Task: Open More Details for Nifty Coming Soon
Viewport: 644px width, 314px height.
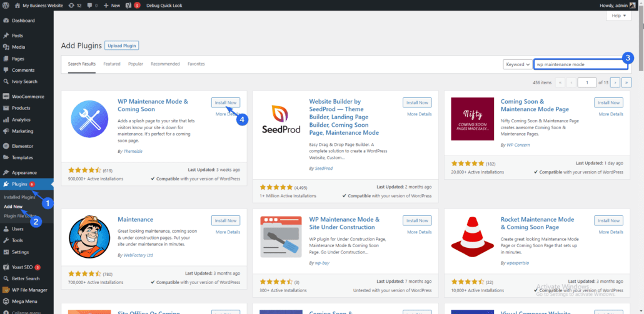Action: point(611,114)
